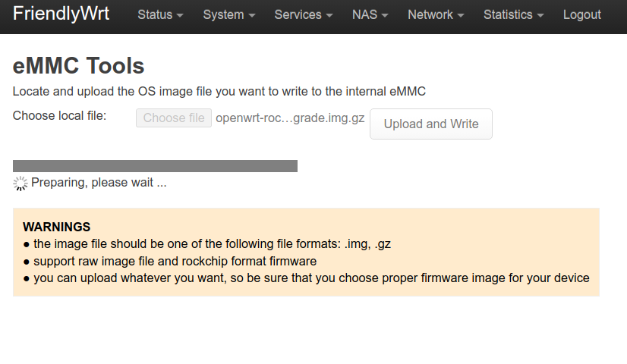Click the 'Preparing, please wait' status text
This screenshot has width=627, height=364.
(99, 183)
